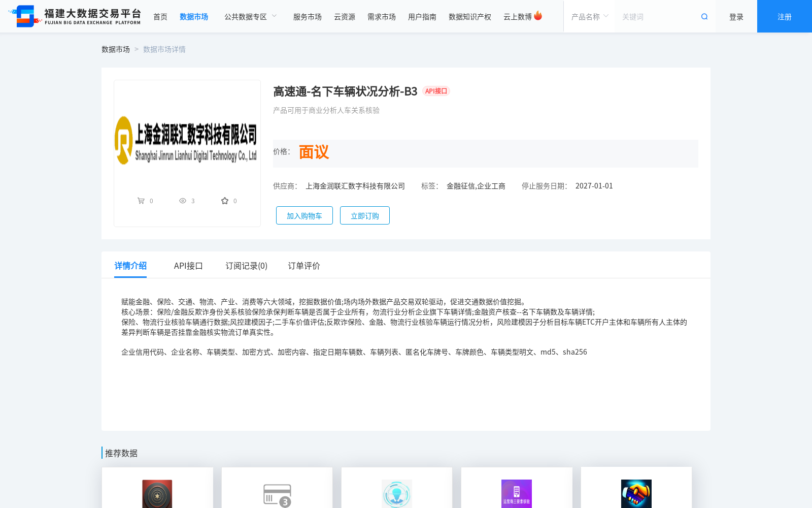Open the first recommended data thumbnail
This screenshot has height=508, width=812.
click(157, 493)
